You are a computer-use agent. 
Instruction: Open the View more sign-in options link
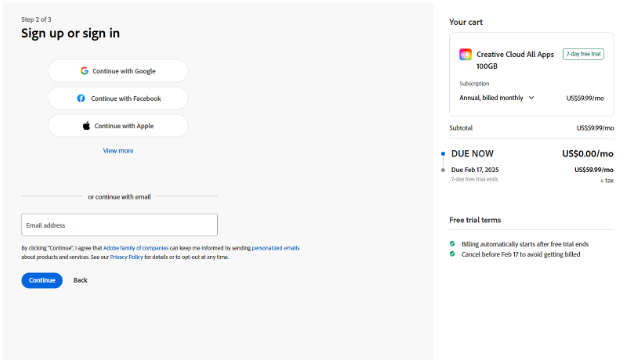click(x=118, y=151)
